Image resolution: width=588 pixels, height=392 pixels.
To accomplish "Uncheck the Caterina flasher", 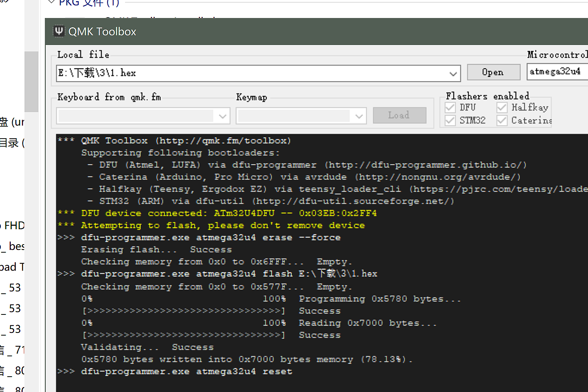I will point(502,120).
